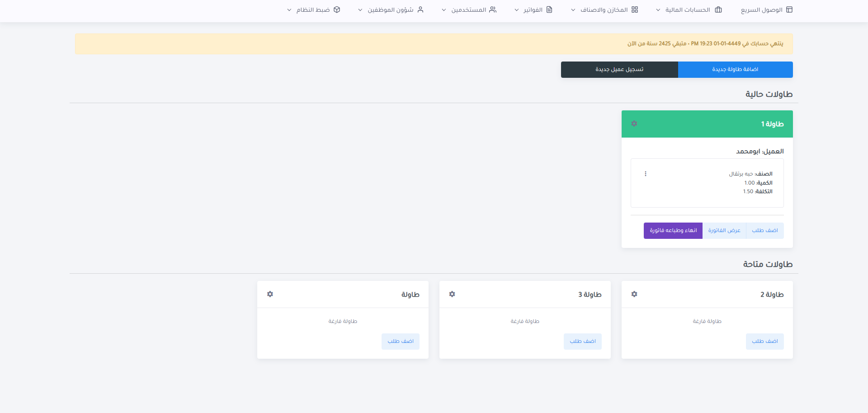Click عرض الفاتورة for طاولة 1
The width and height of the screenshot is (868, 413).
724,231
